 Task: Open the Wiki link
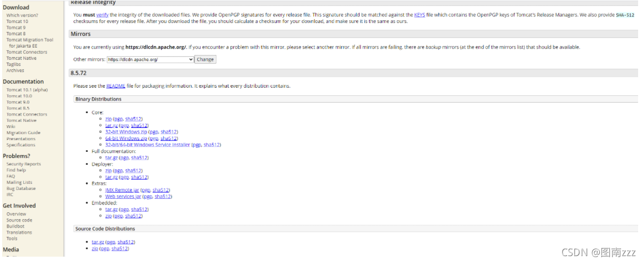(x=11, y=127)
